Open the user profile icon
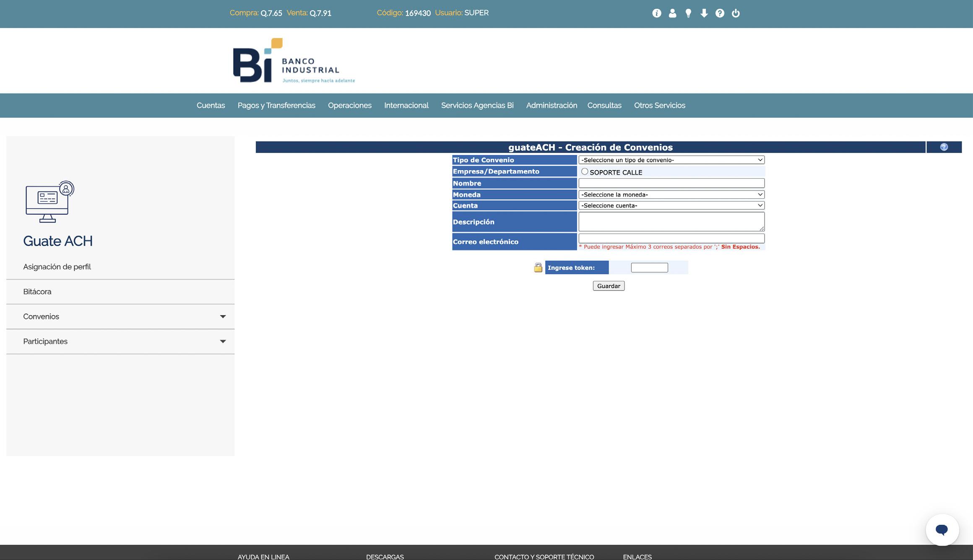The width and height of the screenshot is (973, 560). 672,13
